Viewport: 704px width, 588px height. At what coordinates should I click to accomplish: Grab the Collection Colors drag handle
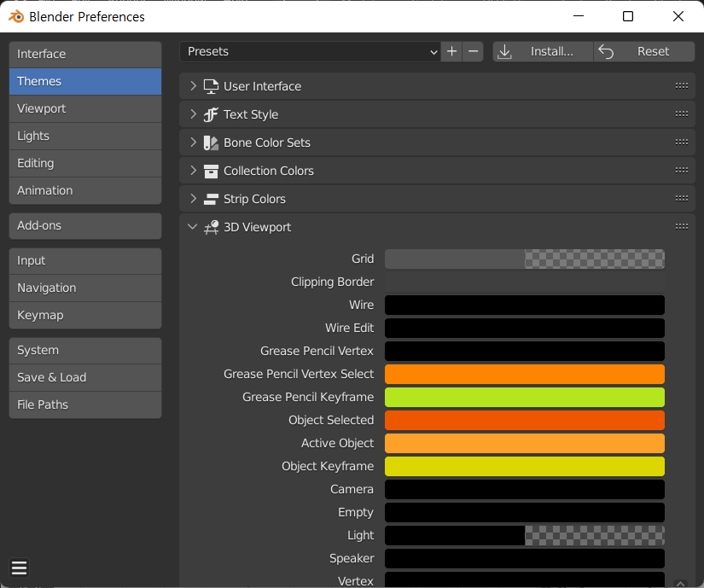click(x=682, y=171)
